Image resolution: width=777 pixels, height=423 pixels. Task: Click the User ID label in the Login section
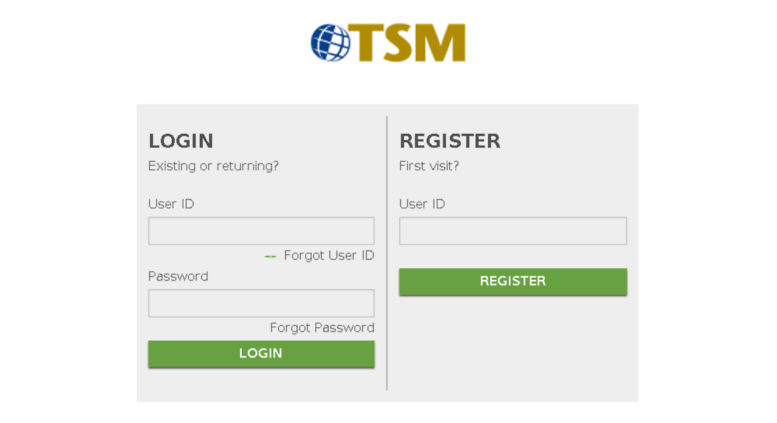[171, 204]
